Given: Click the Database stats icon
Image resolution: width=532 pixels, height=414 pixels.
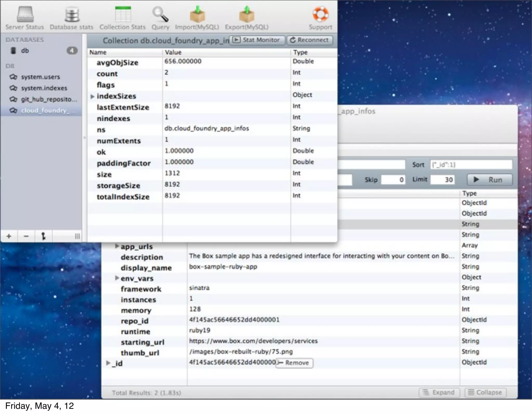Looking at the screenshot, I should click(x=71, y=15).
